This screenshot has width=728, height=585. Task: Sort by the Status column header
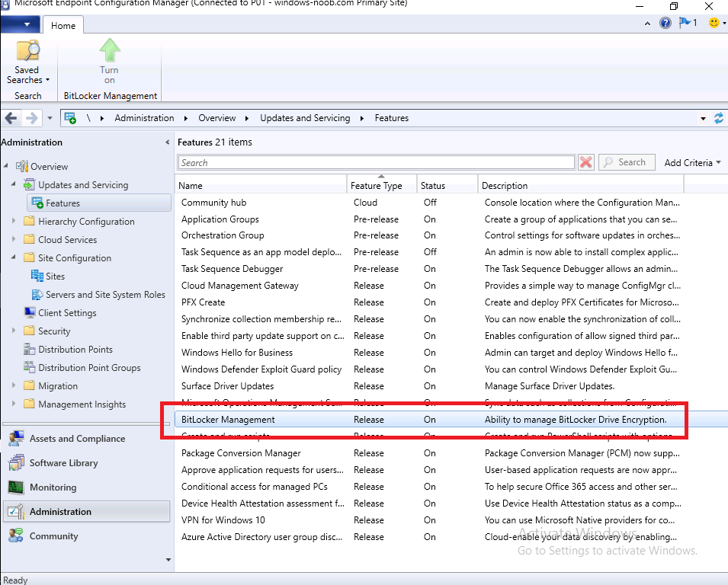447,186
